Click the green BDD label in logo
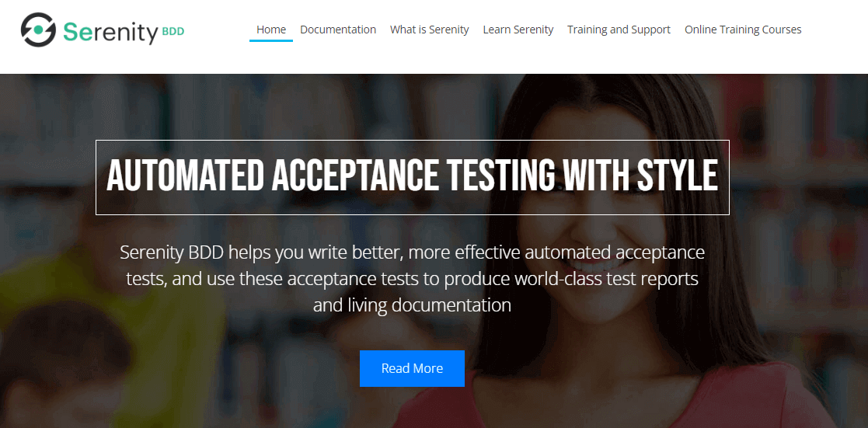868x428 pixels. [x=173, y=32]
